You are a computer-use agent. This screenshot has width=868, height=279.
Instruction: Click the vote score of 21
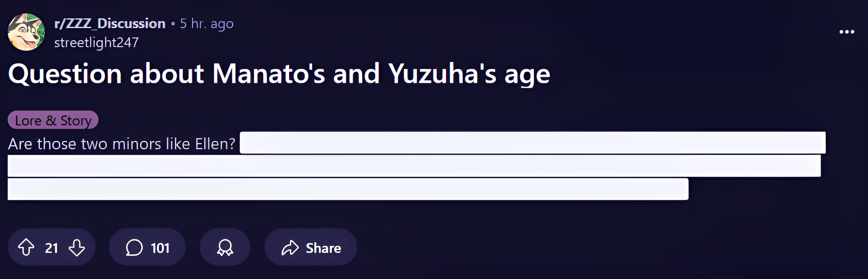[51, 248]
